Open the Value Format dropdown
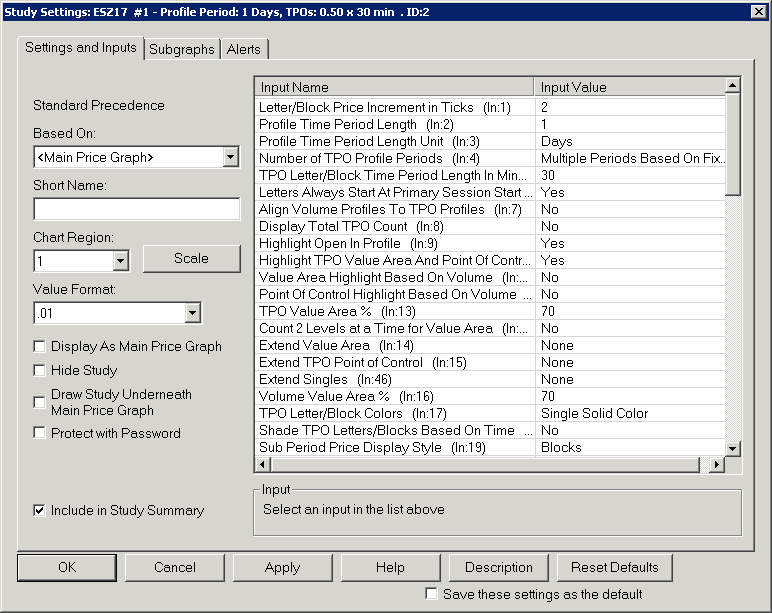This screenshot has height=613, width=772. point(193,313)
